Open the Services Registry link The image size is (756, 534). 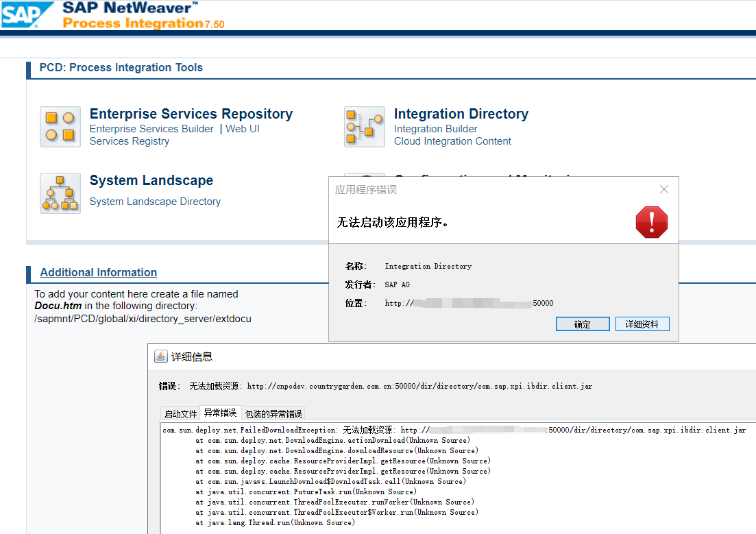pyautogui.click(x=129, y=141)
